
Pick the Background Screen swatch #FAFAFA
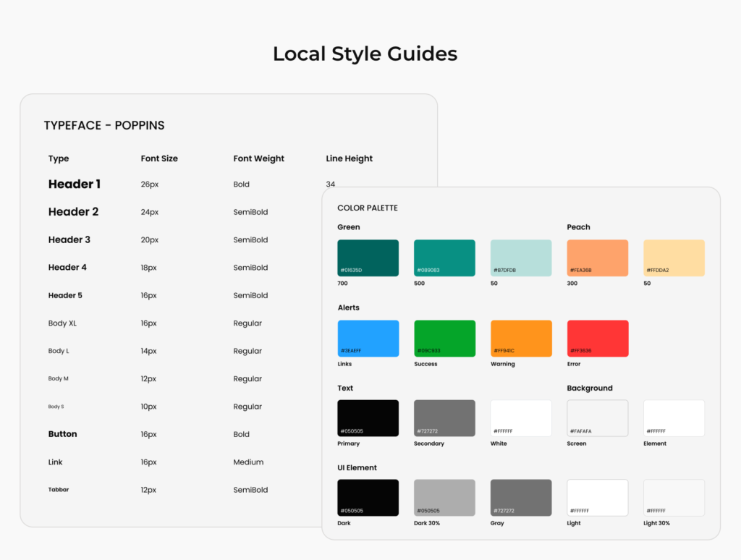point(597,418)
